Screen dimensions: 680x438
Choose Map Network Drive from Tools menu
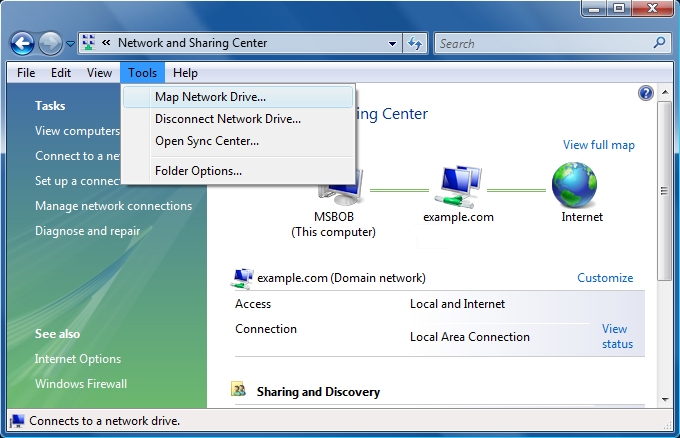coord(238,97)
